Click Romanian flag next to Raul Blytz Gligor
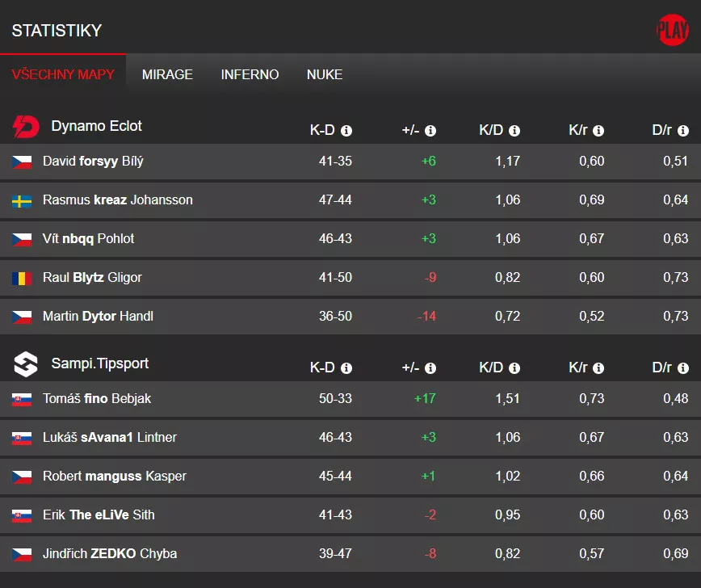 [x=22, y=278]
